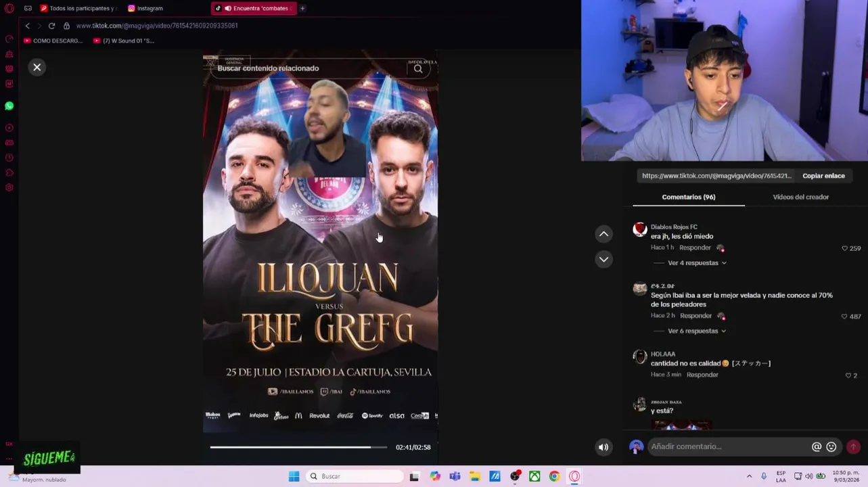Select the 'Comentarios (96)' tab
Screen dimensions: 868x487
[689, 197]
